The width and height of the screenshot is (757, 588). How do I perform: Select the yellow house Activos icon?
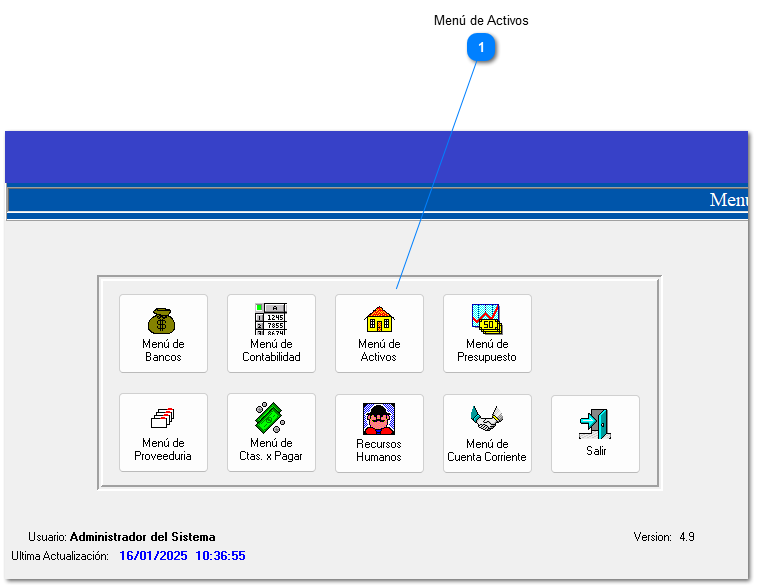click(x=379, y=320)
